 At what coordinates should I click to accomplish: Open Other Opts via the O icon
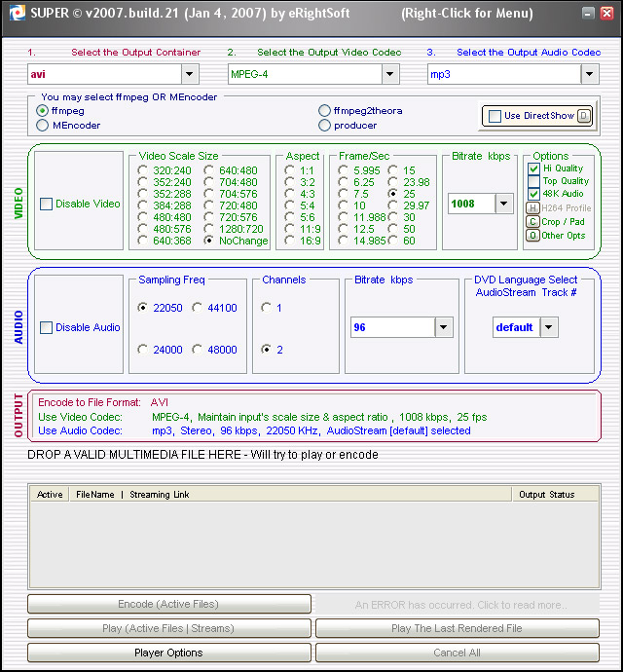pyautogui.click(x=532, y=236)
